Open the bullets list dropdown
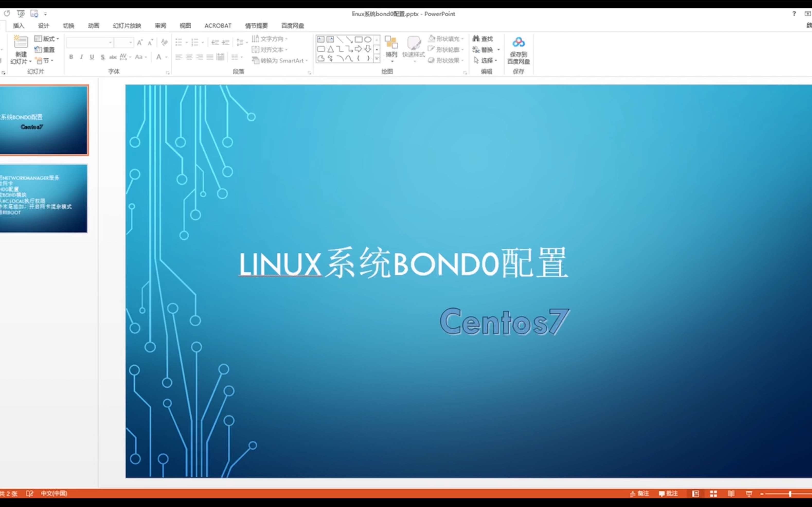This screenshot has width=812, height=507. pos(181,42)
